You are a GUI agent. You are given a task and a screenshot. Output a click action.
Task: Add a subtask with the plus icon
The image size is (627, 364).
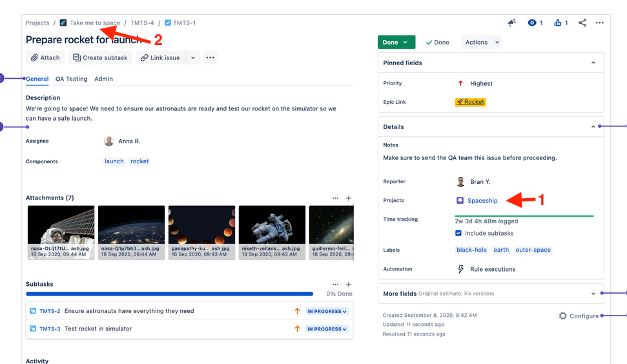click(x=349, y=285)
